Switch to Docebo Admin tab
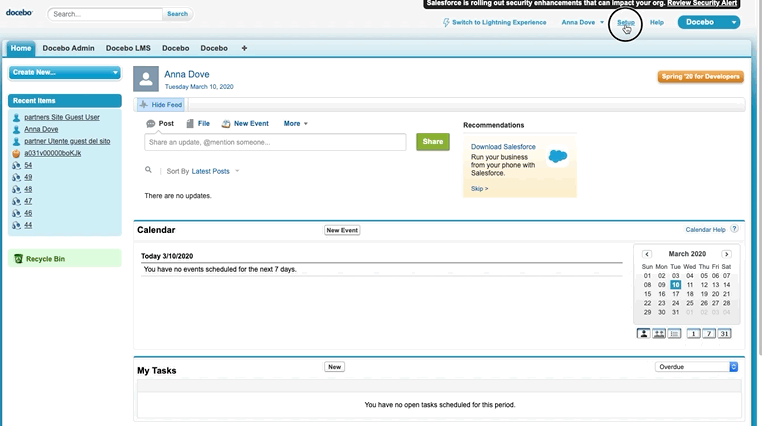This screenshot has height=426, width=762. pyautogui.click(x=69, y=48)
